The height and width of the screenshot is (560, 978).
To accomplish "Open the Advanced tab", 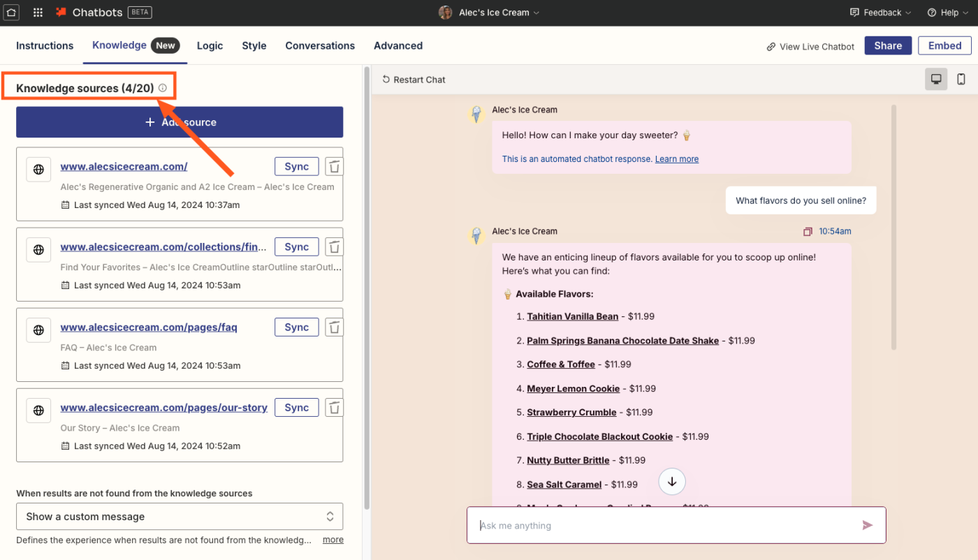I will (x=398, y=45).
